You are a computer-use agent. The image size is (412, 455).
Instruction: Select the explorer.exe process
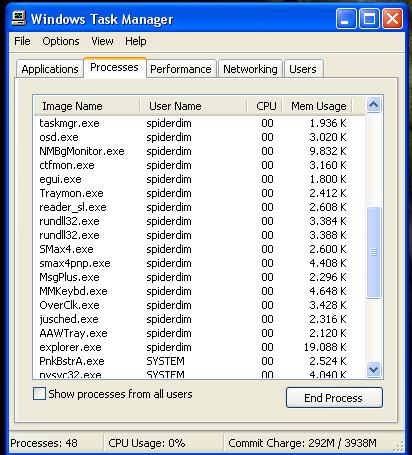click(199, 347)
